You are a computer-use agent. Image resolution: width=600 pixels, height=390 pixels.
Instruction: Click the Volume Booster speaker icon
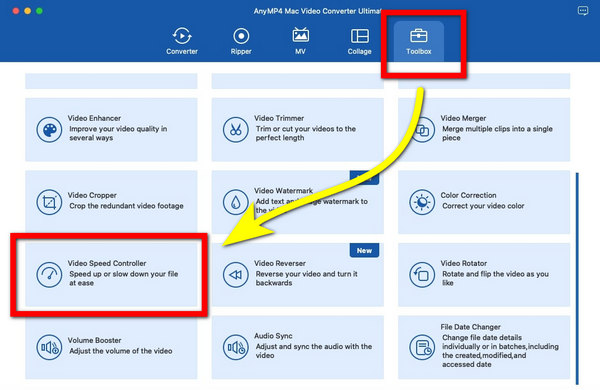(49, 347)
